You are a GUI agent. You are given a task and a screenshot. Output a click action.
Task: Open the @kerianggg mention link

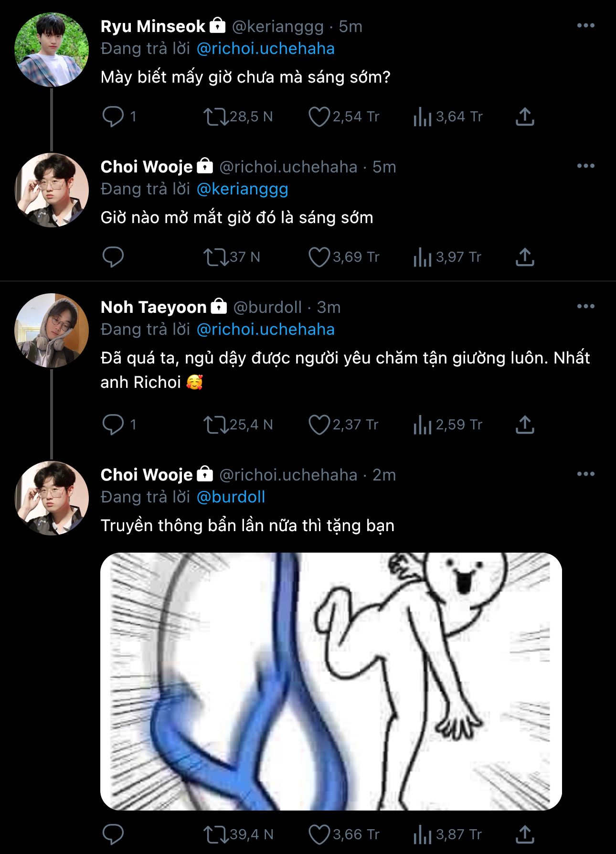(x=243, y=189)
